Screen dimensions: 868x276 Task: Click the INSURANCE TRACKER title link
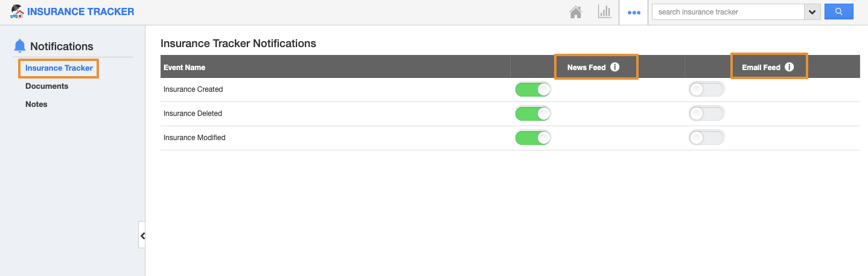tap(81, 11)
